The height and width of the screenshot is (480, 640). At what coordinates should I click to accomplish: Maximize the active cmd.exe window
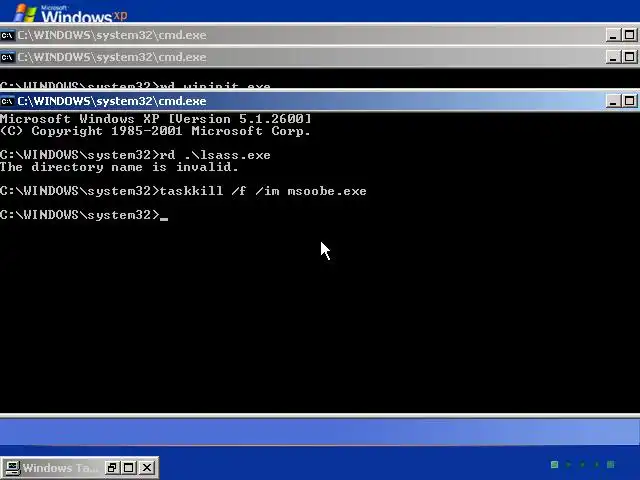point(629,101)
